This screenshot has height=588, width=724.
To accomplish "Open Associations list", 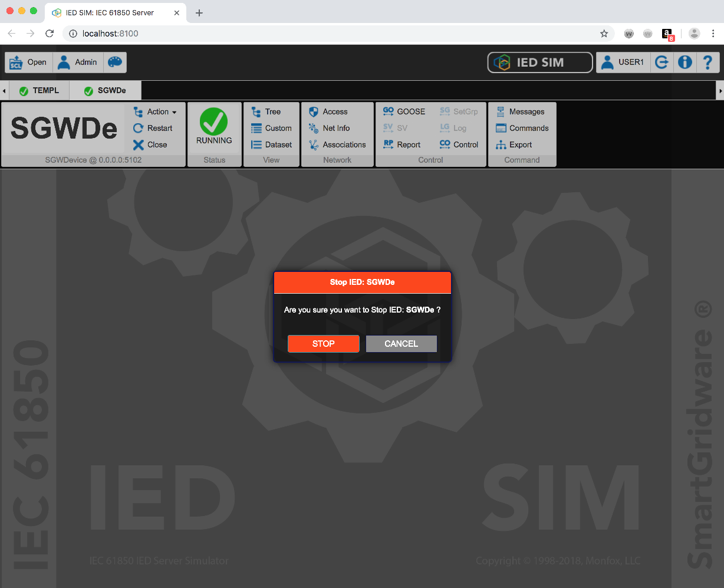I will coord(337,144).
